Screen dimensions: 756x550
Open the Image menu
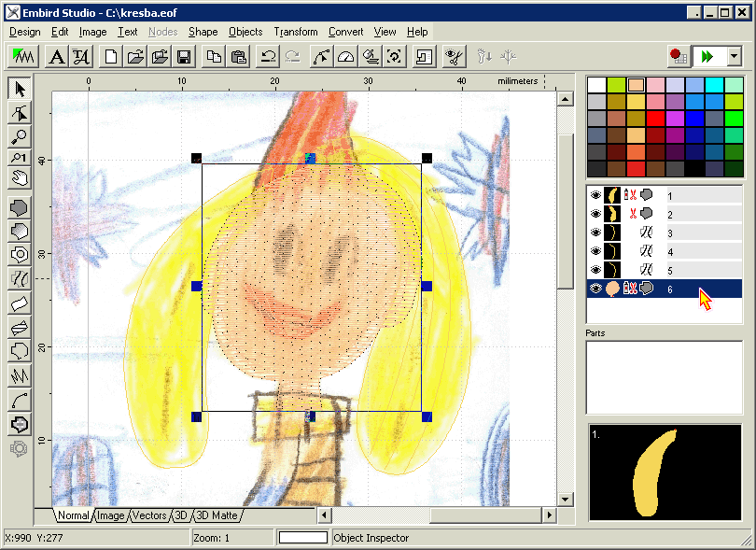click(93, 32)
